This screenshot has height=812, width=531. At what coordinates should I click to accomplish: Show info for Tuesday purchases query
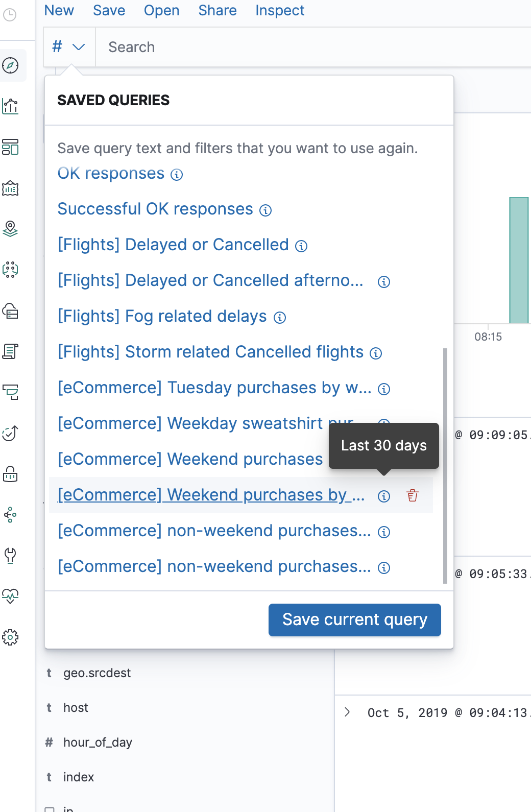pyautogui.click(x=384, y=389)
